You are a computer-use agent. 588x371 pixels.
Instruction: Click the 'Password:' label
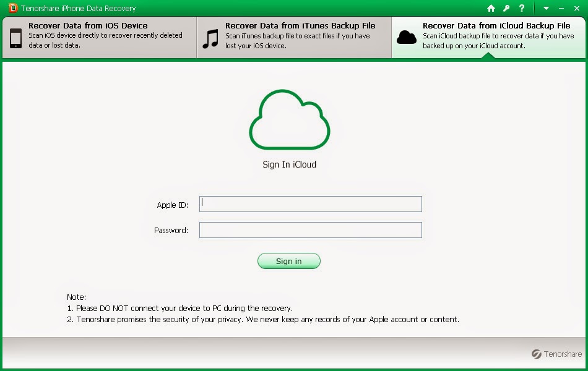click(171, 230)
